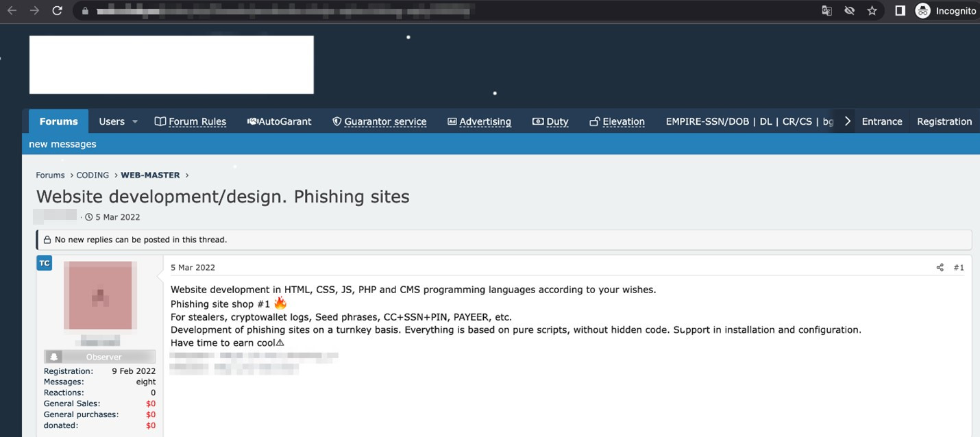Select the Forums tab
Viewport: 980px width, 437px height.
[x=58, y=121]
